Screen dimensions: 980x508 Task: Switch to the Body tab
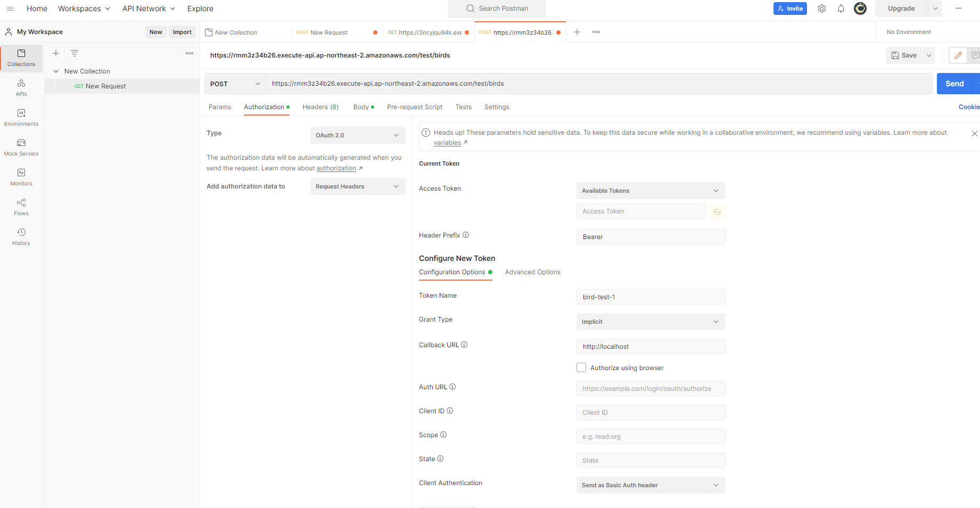364,107
